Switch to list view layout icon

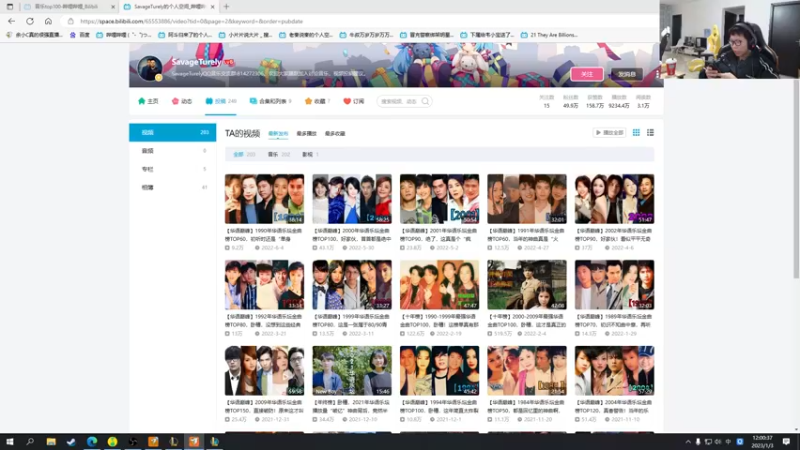coord(651,133)
